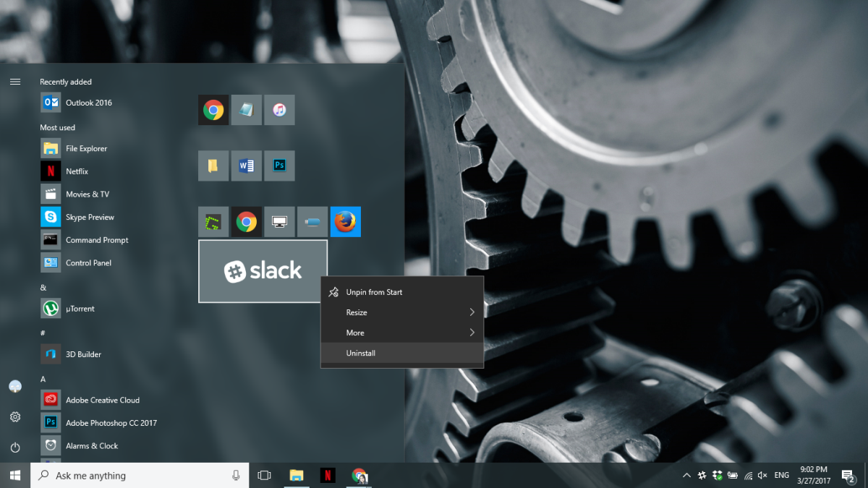Select the large Slack tile
Screen dimensions: 868x488
263,271
